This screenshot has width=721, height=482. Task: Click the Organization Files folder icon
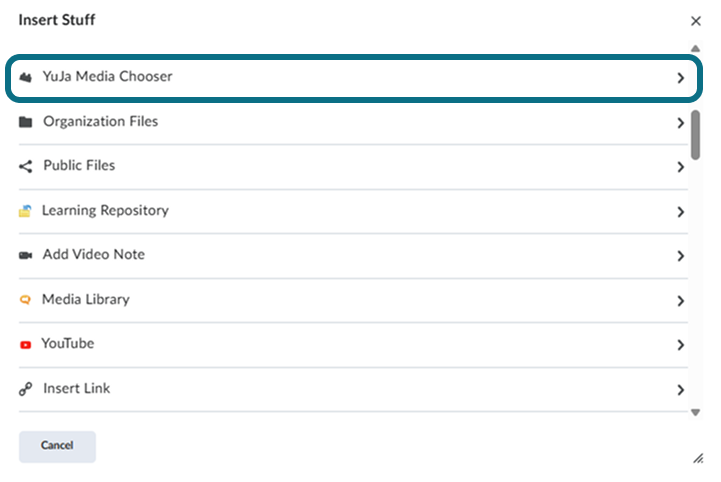[x=26, y=122]
